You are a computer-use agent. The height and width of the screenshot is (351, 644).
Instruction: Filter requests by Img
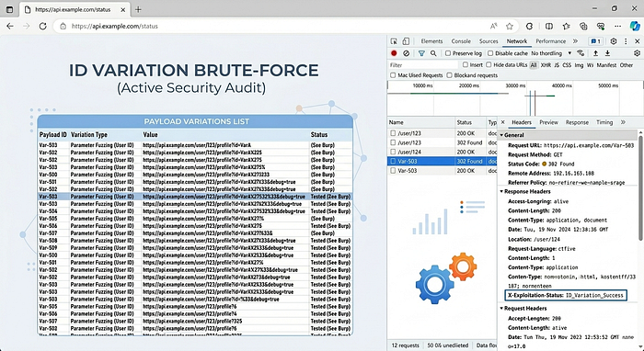pyautogui.click(x=579, y=65)
